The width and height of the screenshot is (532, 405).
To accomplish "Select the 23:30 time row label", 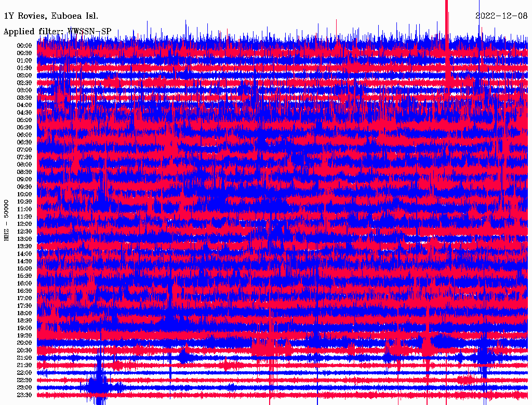I will (24, 395).
